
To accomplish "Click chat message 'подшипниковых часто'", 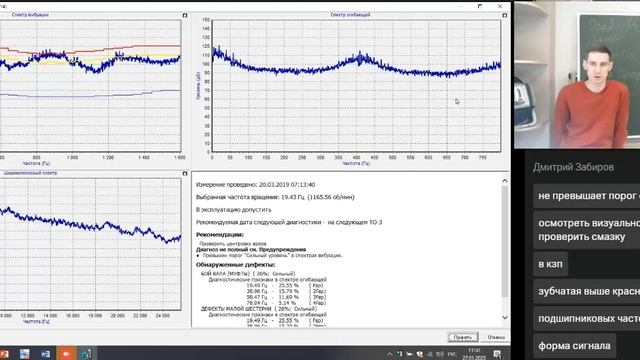I will coord(587,319).
